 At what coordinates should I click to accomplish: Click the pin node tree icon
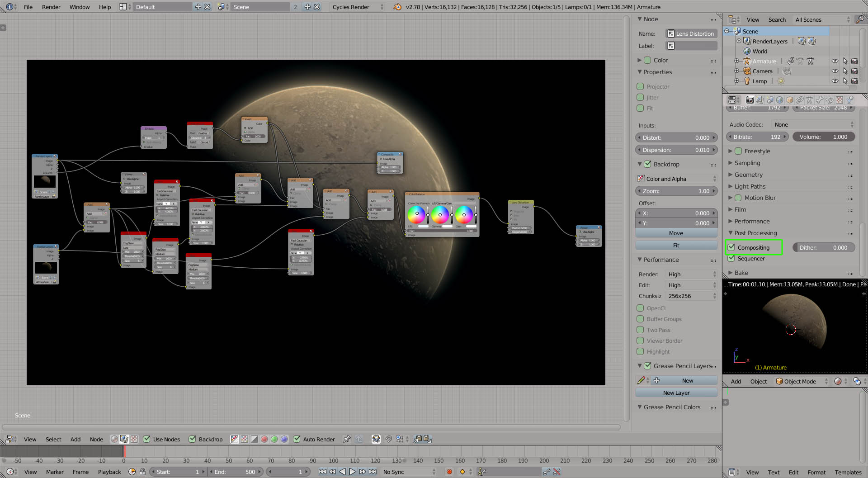click(347, 439)
